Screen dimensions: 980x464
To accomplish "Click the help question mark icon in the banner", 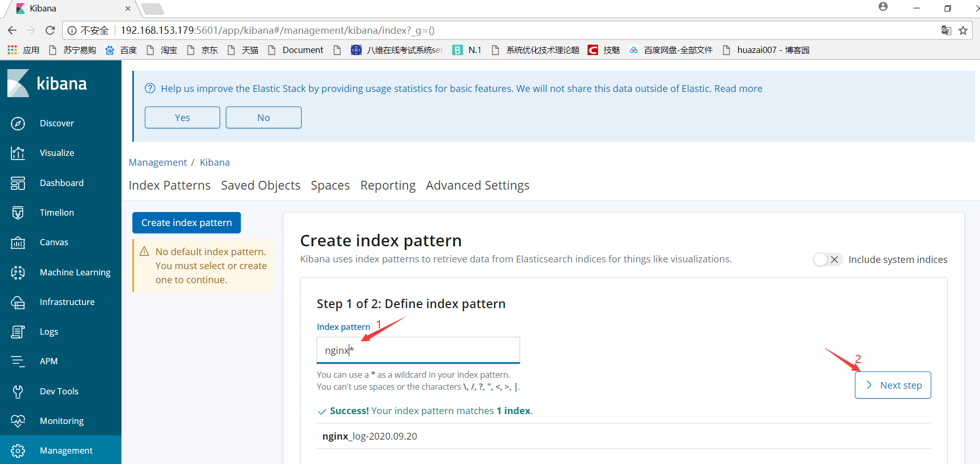I will [150, 88].
